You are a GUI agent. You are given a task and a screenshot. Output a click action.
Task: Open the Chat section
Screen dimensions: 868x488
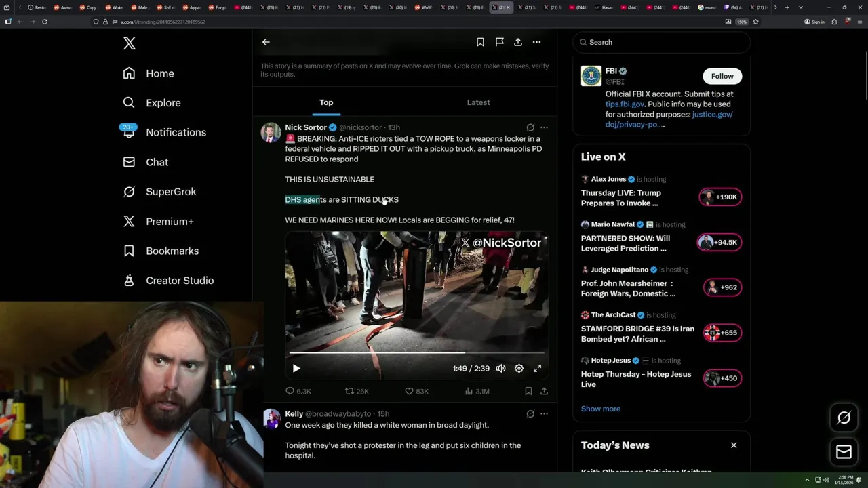[x=145, y=162]
